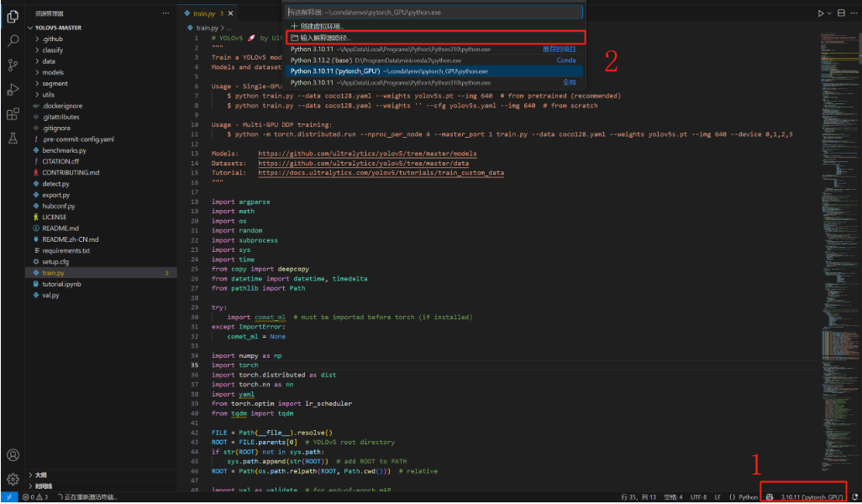Open run options dropdown next to play icon

coord(829,13)
